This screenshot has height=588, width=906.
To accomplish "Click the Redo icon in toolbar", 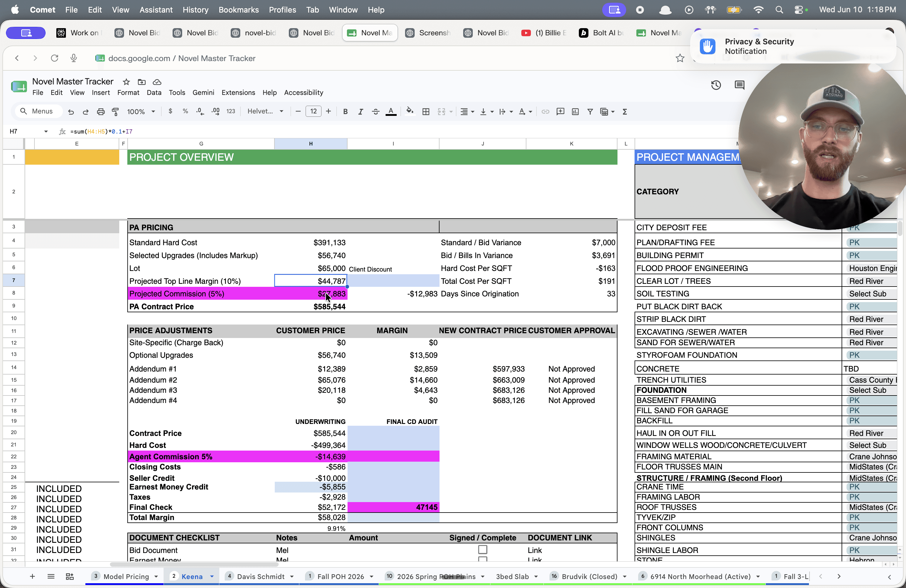I will [86, 111].
